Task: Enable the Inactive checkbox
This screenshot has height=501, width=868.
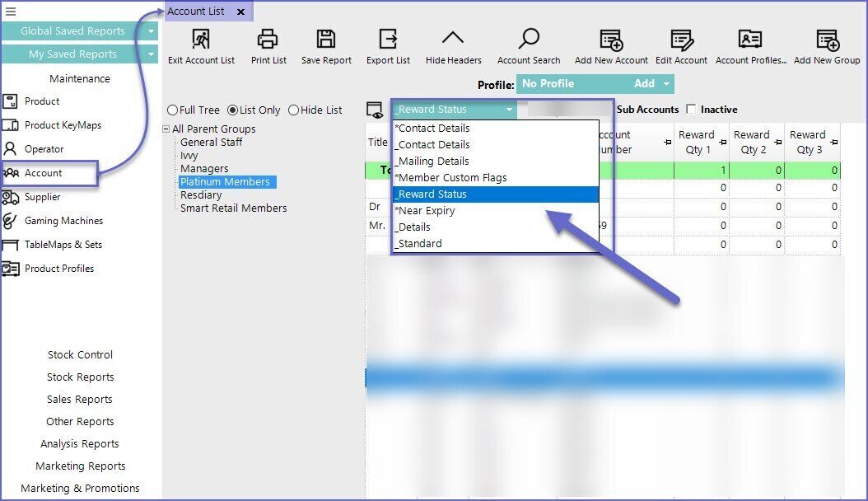Action: click(692, 110)
